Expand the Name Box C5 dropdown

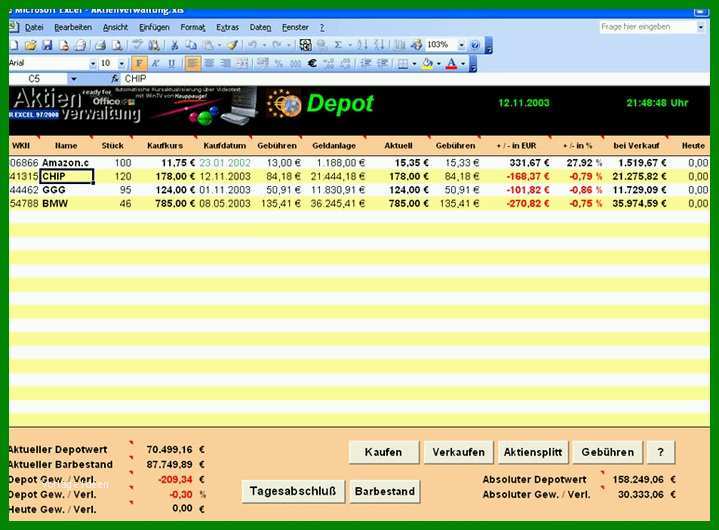point(73,79)
